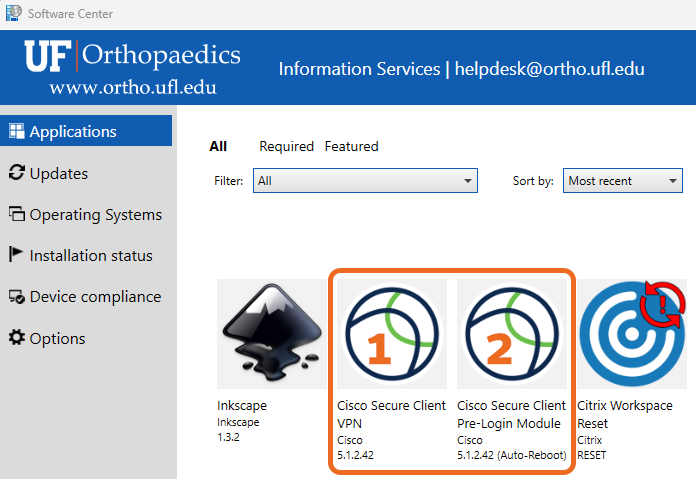Click the Inkscape application name
Viewport: 696px width, 479px height.
pyautogui.click(x=242, y=406)
